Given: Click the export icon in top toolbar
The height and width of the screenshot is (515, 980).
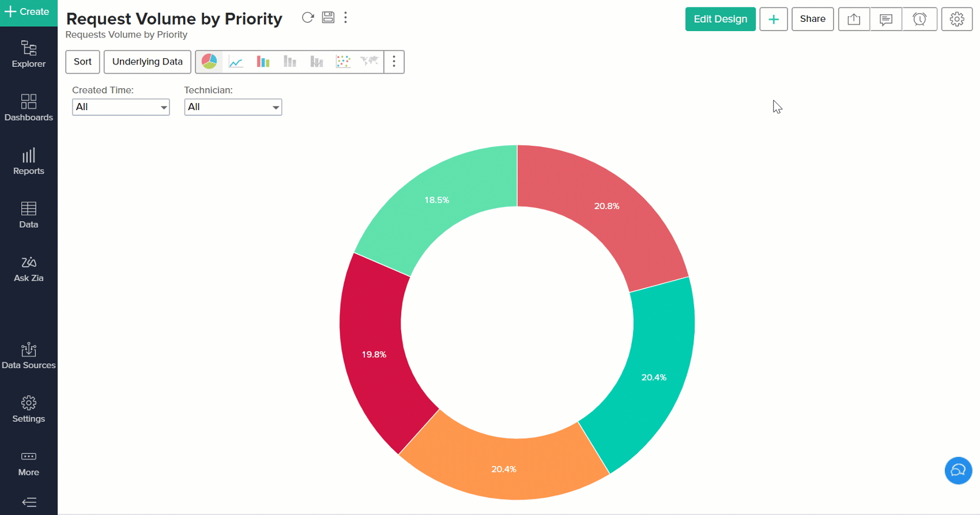Looking at the screenshot, I should pos(854,19).
